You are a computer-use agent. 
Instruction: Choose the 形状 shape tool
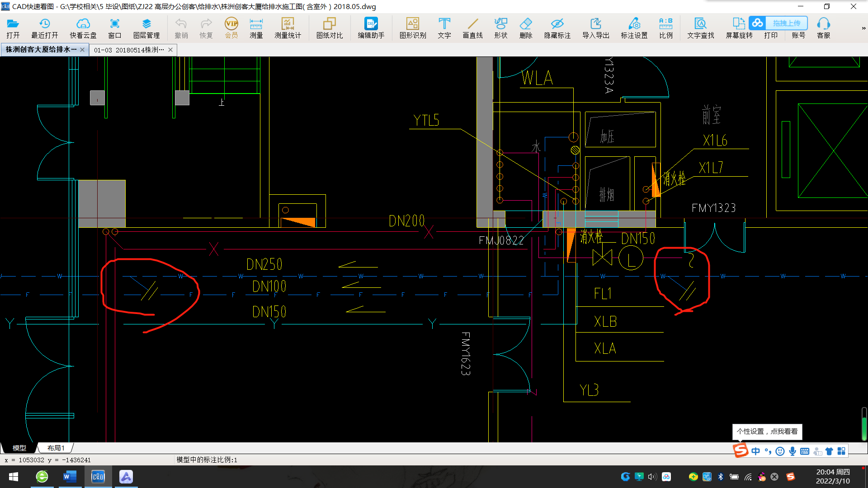tap(500, 28)
